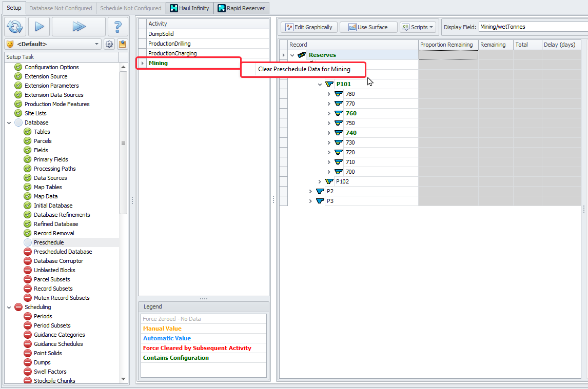This screenshot has height=389, width=588.
Task: Click the yellow pinned note icon
Action: [x=122, y=44]
